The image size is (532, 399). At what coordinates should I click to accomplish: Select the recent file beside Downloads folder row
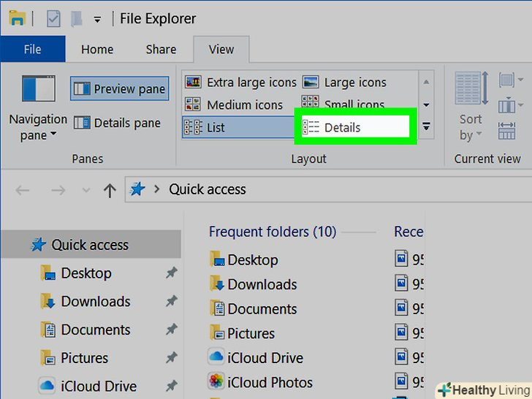click(x=409, y=284)
